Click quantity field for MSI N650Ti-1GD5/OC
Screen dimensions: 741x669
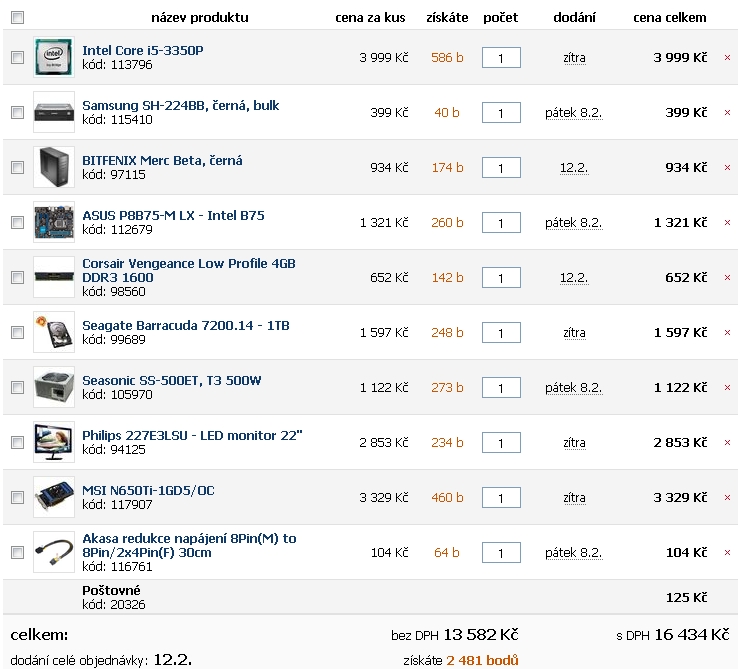501,497
